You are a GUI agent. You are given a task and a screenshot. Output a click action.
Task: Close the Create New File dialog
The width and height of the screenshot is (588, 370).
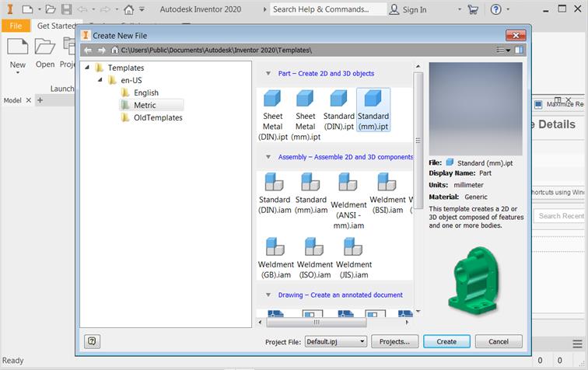pyautogui.click(x=516, y=35)
